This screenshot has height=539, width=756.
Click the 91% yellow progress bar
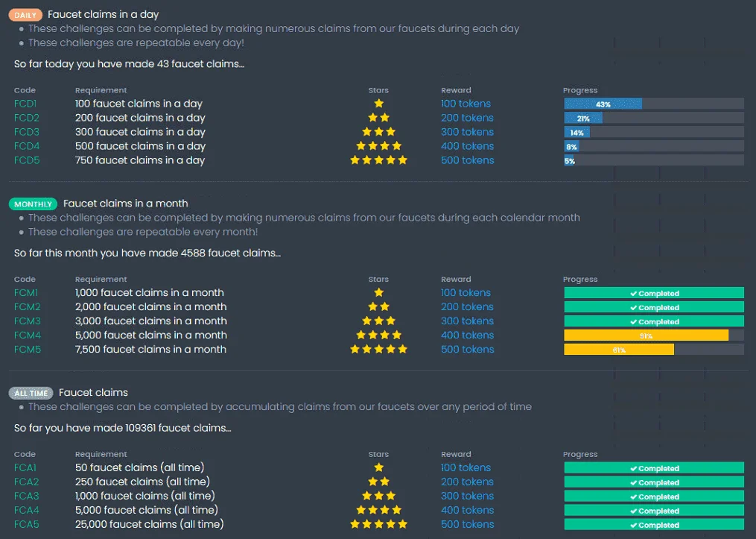click(x=654, y=335)
